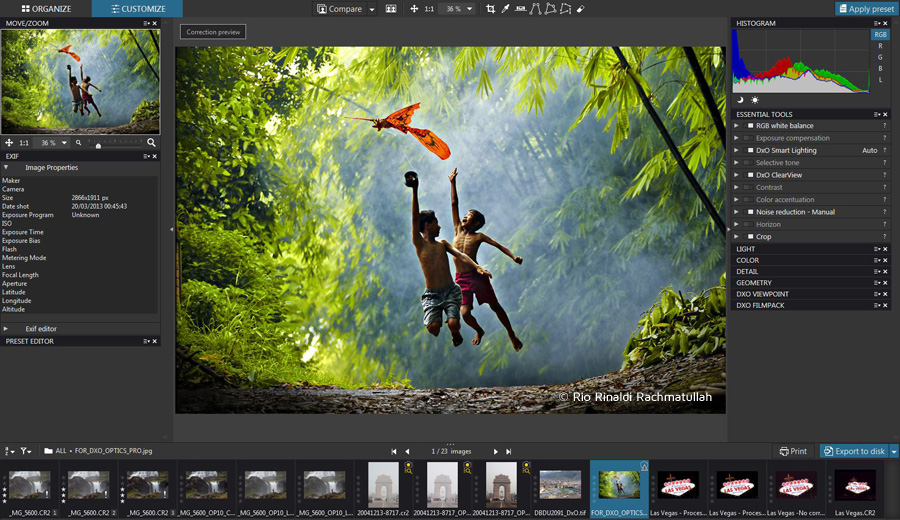The image size is (900, 520).
Task: Show shadow clipping with moon icon
Action: coord(741,100)
